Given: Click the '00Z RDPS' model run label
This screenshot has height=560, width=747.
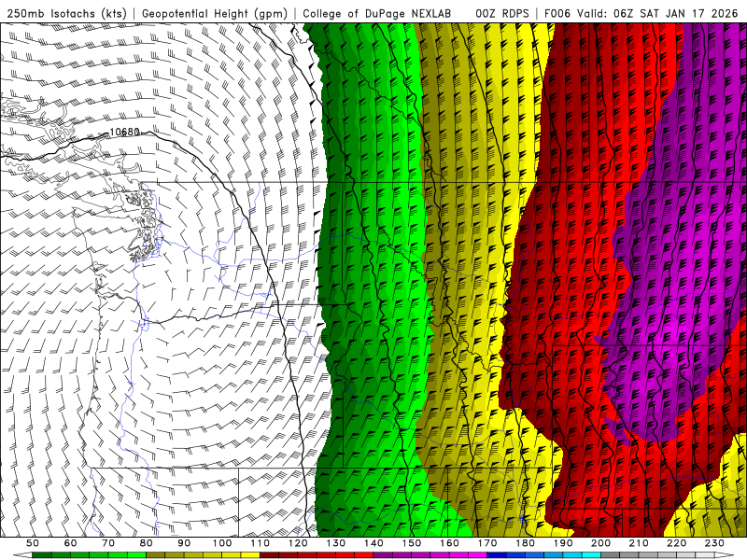Looking at the screenshot, I should pyautogui.click(x=501, y=13).
